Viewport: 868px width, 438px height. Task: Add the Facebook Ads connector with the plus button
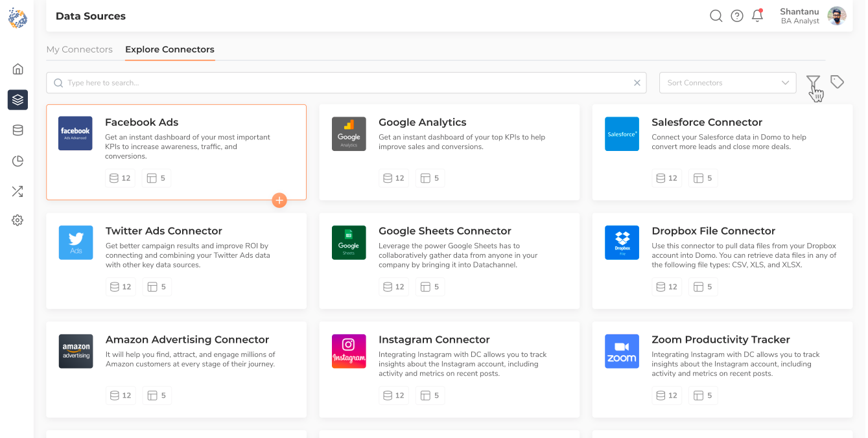click(279, 200)
